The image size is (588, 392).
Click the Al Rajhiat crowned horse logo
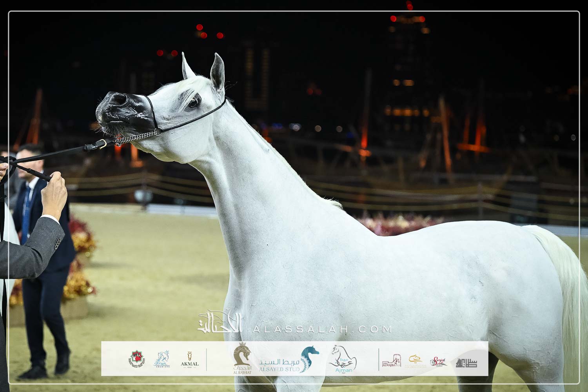[241, 358]
